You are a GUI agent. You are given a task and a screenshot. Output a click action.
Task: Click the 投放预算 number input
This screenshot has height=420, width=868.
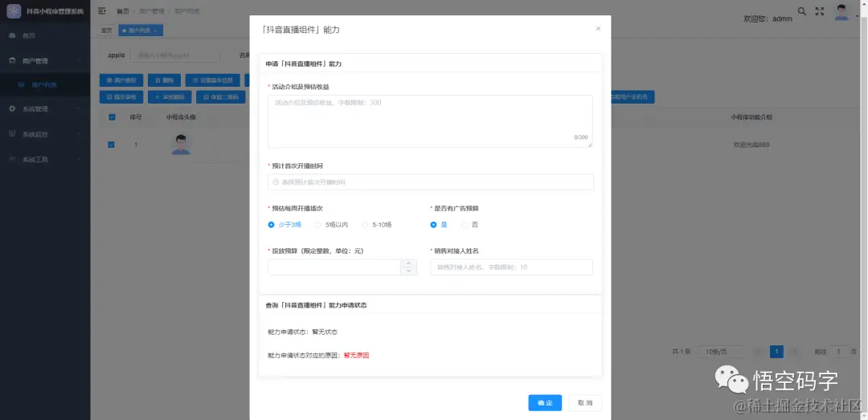point(334,267)
